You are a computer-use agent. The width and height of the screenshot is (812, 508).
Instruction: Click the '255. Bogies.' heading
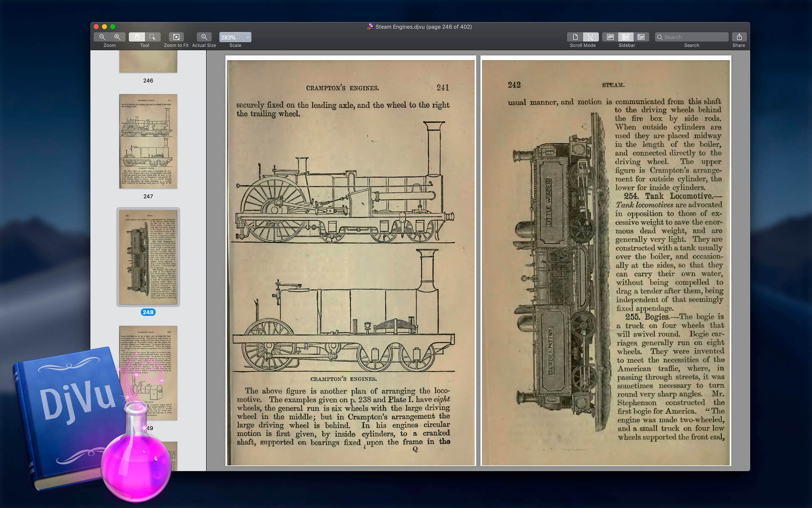click(647, 317)
